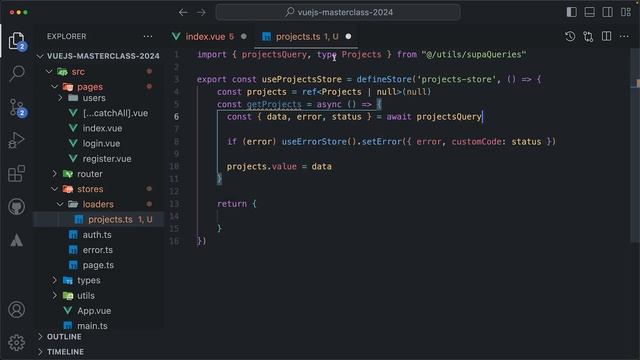Click line number 6 in the gutter
This screenshot has height=360, width=640.
176,117
